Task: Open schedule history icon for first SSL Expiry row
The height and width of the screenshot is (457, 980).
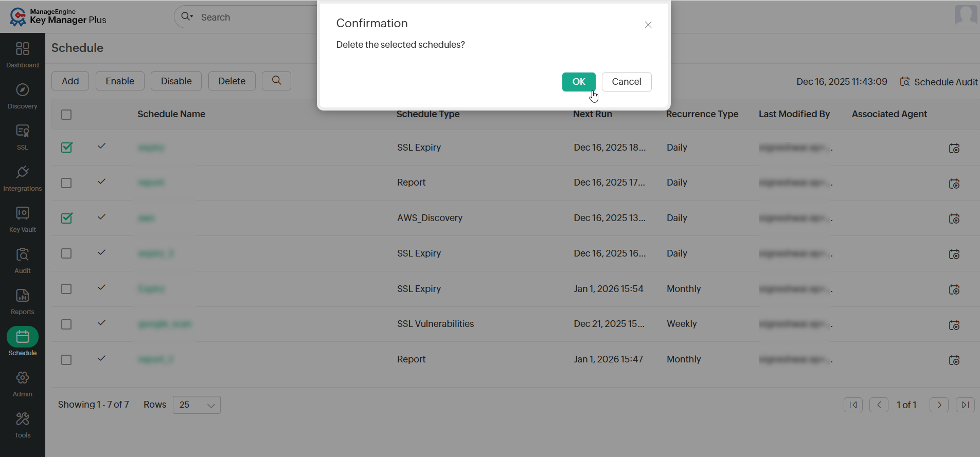Action: pyautogui.click(x=954, y=148)
